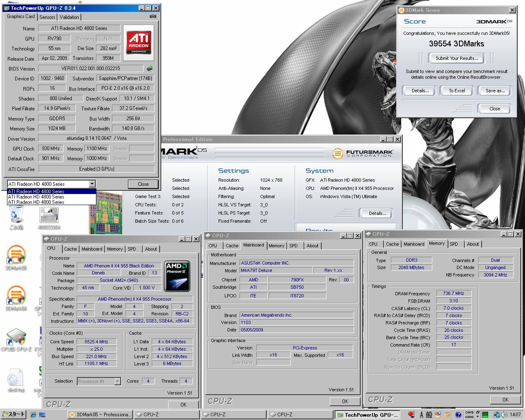This screenshot has width=525, height=420.
Task: Launch the 3DMark06 desktop shortcut
Action: [16, 298]
